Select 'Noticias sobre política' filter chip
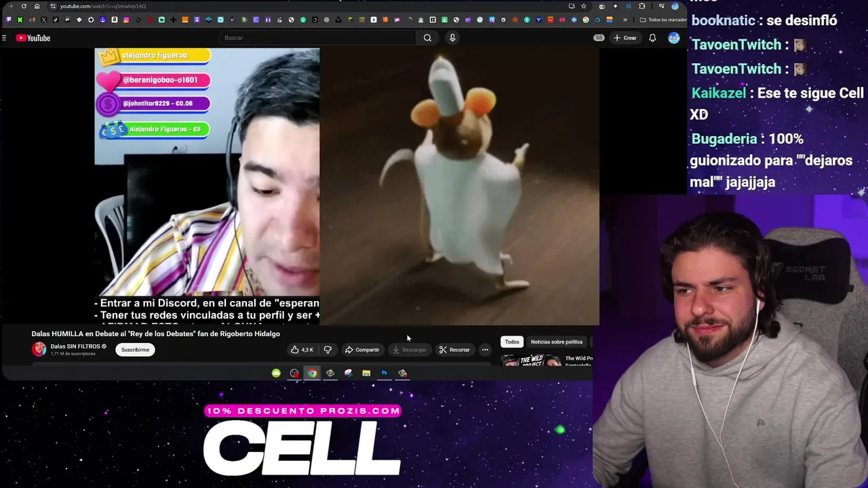 (x=557, y=342)
